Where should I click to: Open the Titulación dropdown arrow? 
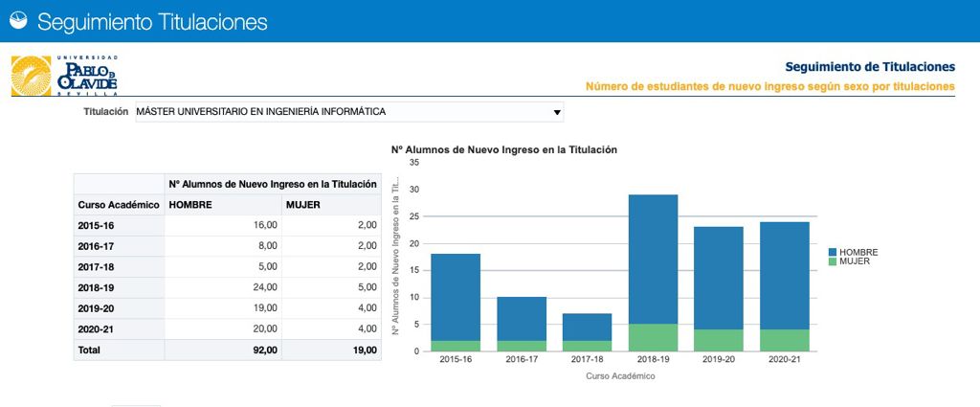tap(556, 113)
